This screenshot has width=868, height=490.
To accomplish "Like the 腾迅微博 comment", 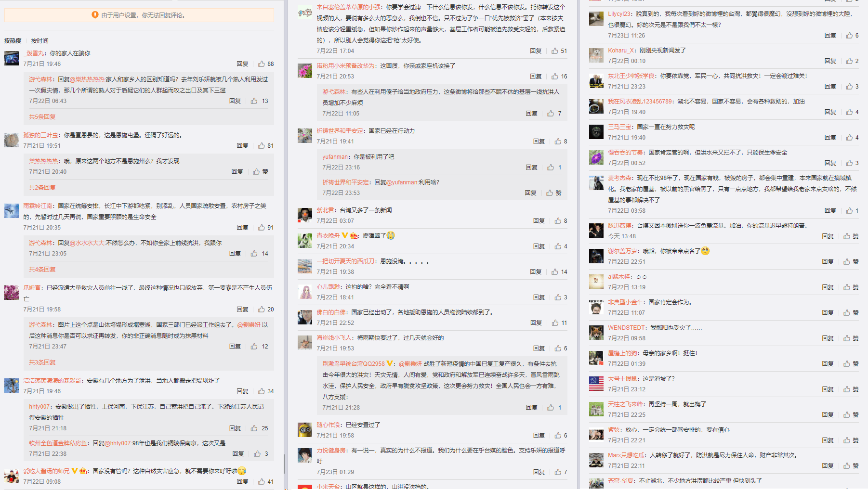I will (846, 236).
